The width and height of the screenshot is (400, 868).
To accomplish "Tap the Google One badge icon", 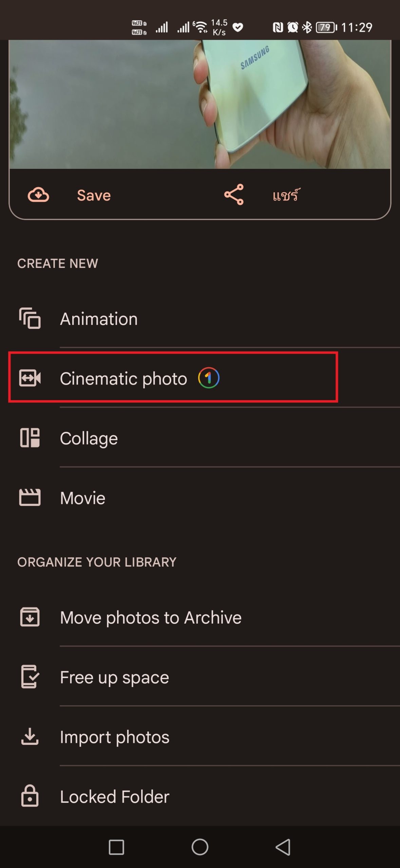I will coord(209,378).
